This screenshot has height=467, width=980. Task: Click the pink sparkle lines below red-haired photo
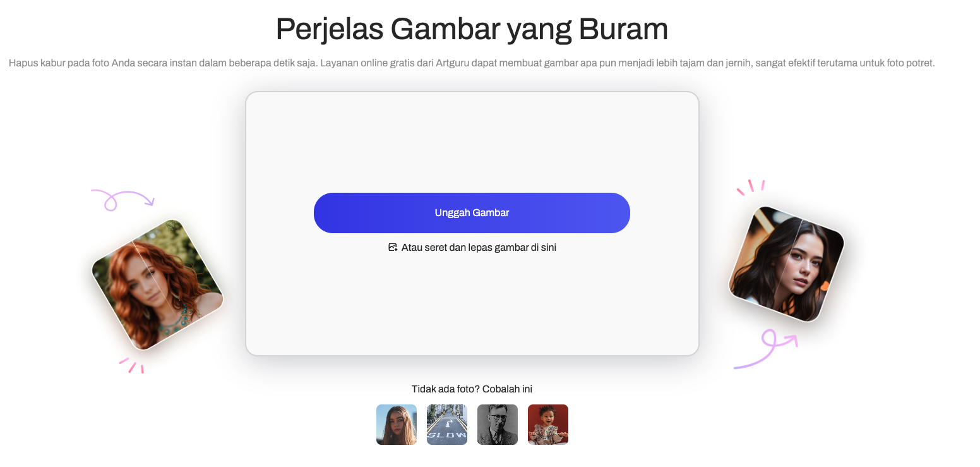pyautogui.click(x=132, y=365)
